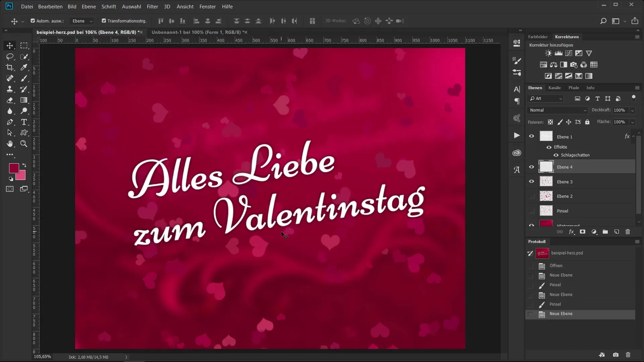
Task: Open the Deckkraft opacity dropdown arrow
Action: pyautogui.click(x=633, y=110)
